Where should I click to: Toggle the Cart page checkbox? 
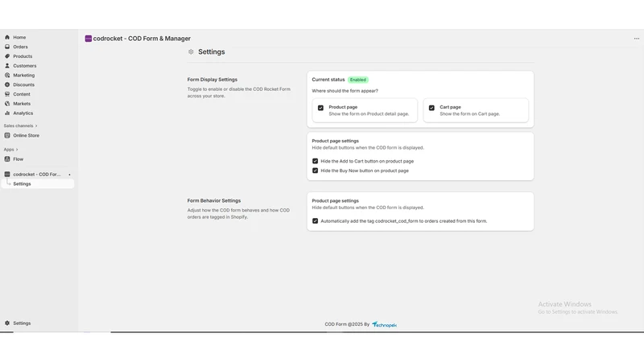[431, 108]
